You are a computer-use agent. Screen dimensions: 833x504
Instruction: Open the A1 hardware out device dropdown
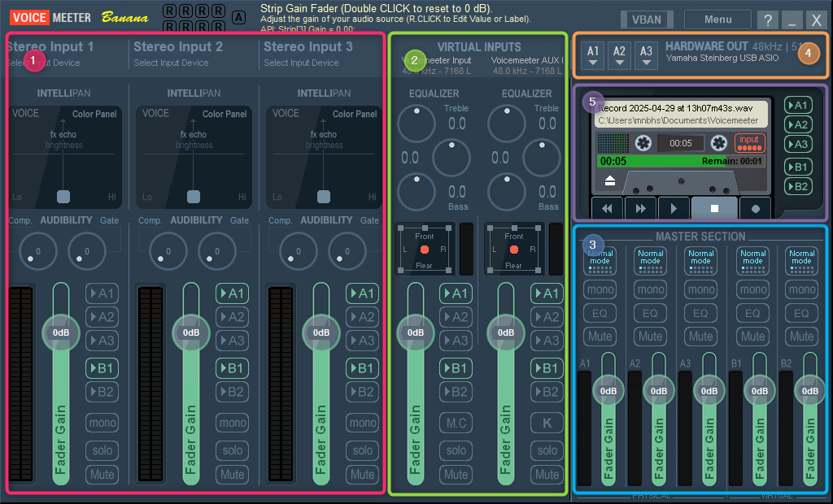click(x=593, y=55)
